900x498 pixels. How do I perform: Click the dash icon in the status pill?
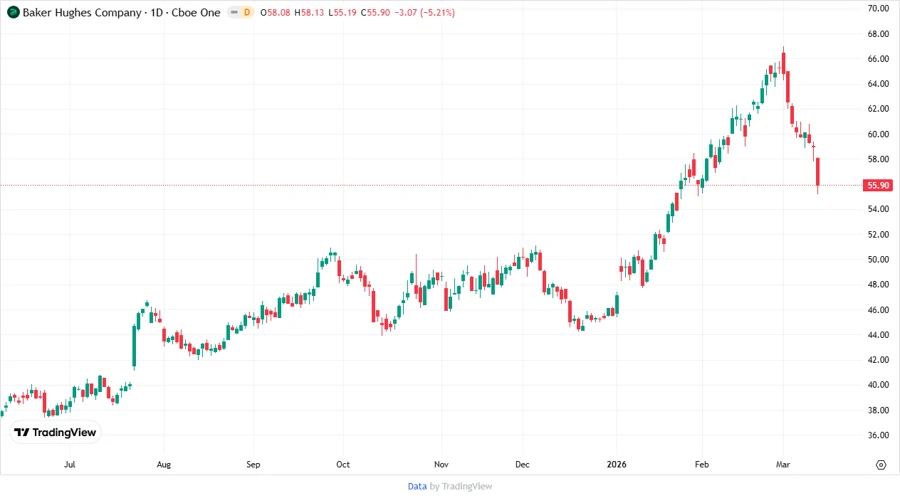tap(234, 13)
